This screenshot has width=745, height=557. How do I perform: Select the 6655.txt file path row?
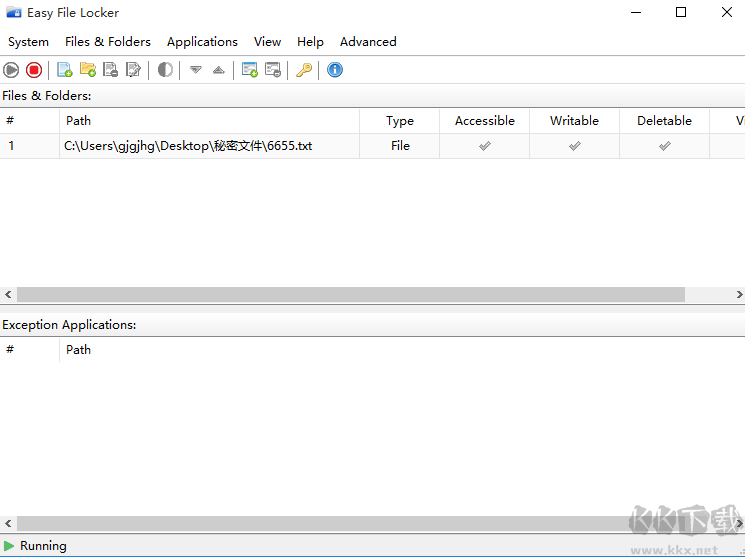(188, 146)
